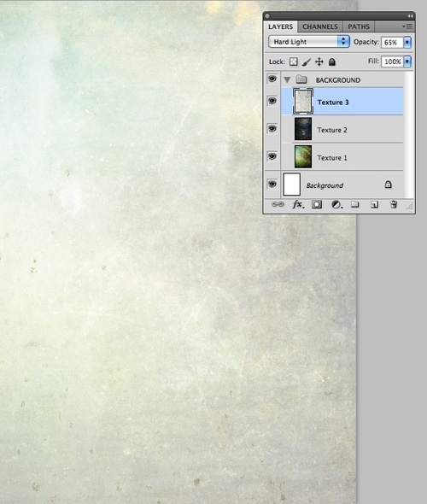The height and width of the screenshot is (504, 427).
Task: Toggle visibility of BACKGROUND group
Action: (272, 79)
